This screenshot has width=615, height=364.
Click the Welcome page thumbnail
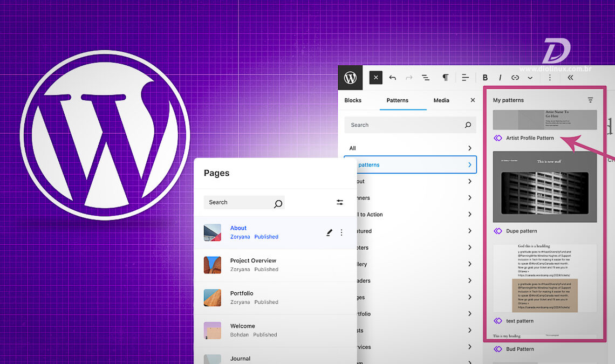tap(213, 331)
